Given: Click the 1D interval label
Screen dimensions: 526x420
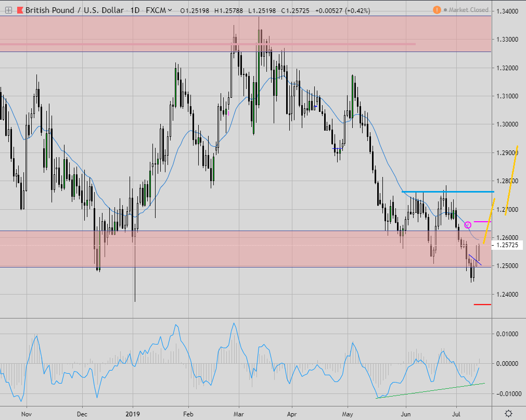Looking at the screenshot, I should pos(135,10).
